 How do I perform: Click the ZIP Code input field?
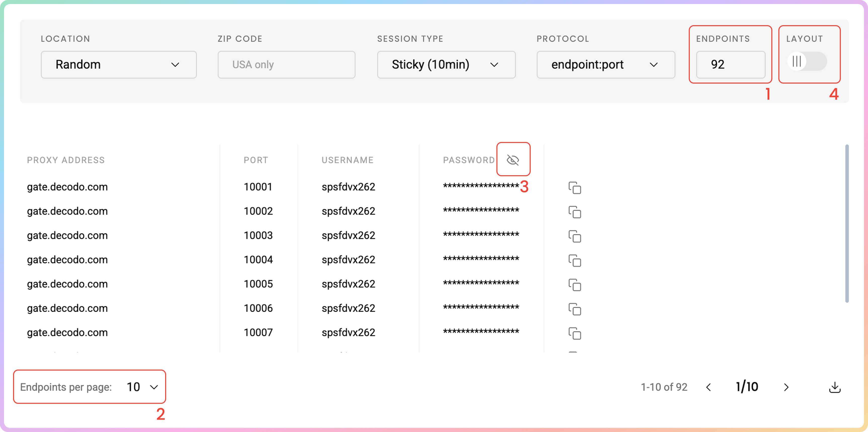tap(286, 65)
